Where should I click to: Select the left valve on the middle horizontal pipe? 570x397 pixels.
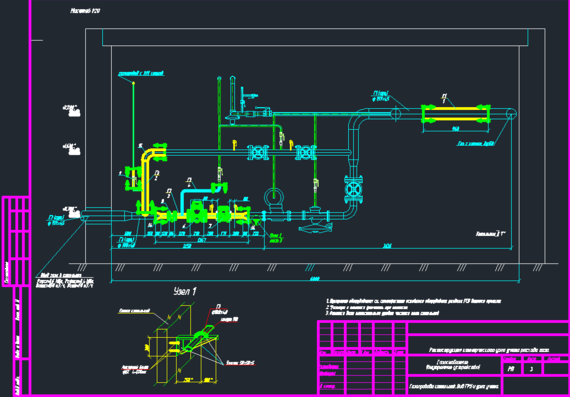[x=257, y=152]
